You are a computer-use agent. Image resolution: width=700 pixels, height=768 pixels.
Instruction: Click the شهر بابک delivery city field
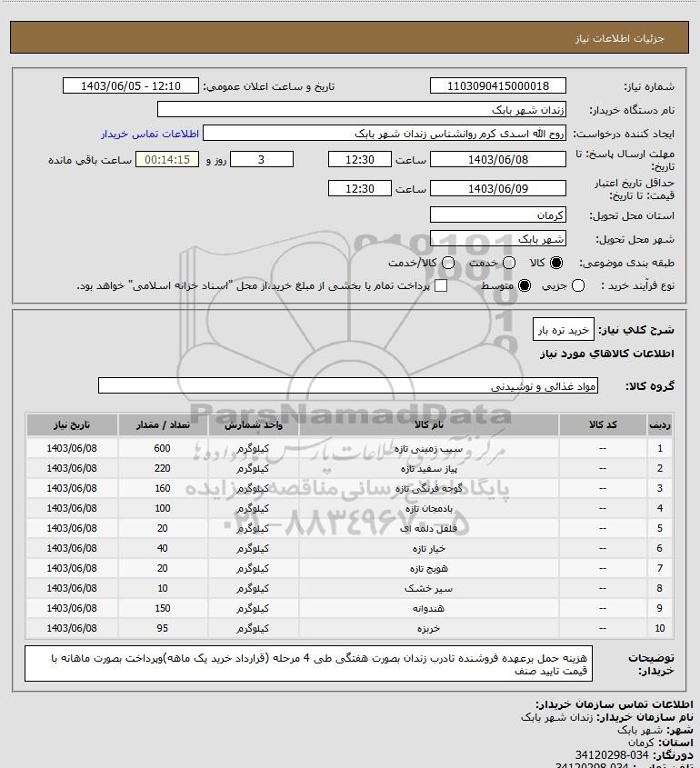497,238
